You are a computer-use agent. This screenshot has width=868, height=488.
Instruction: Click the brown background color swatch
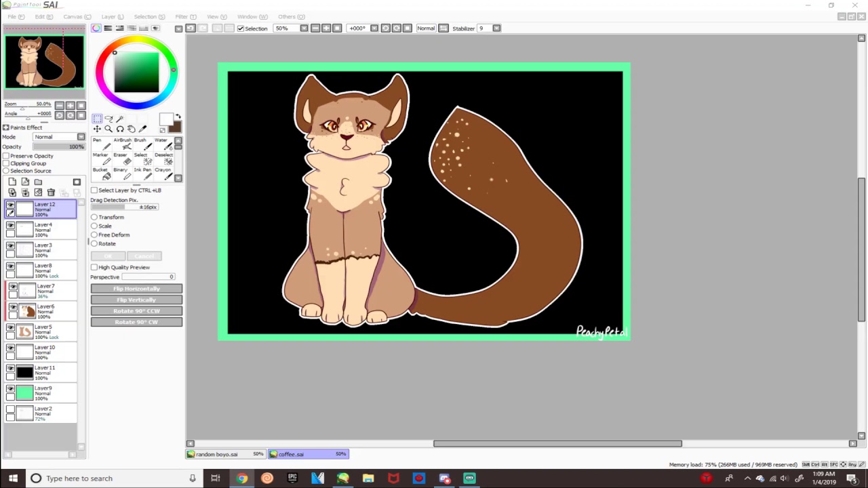(x=175, y=127)
